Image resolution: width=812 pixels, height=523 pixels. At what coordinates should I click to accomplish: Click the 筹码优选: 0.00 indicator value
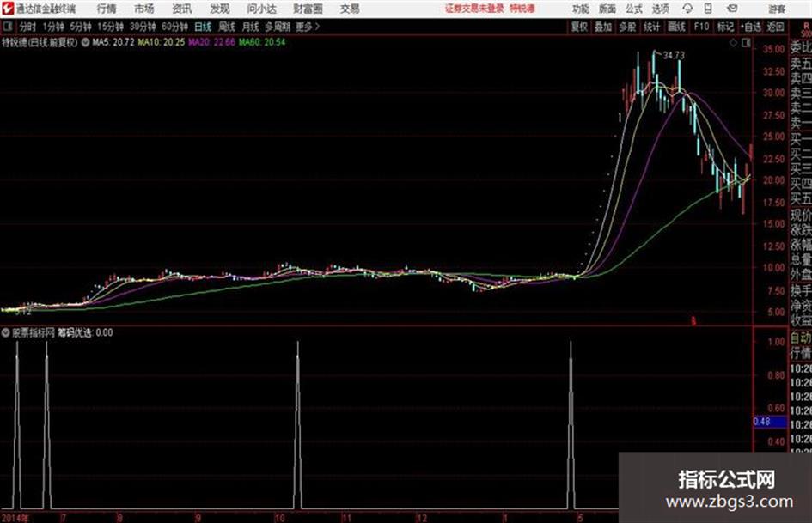85,332
